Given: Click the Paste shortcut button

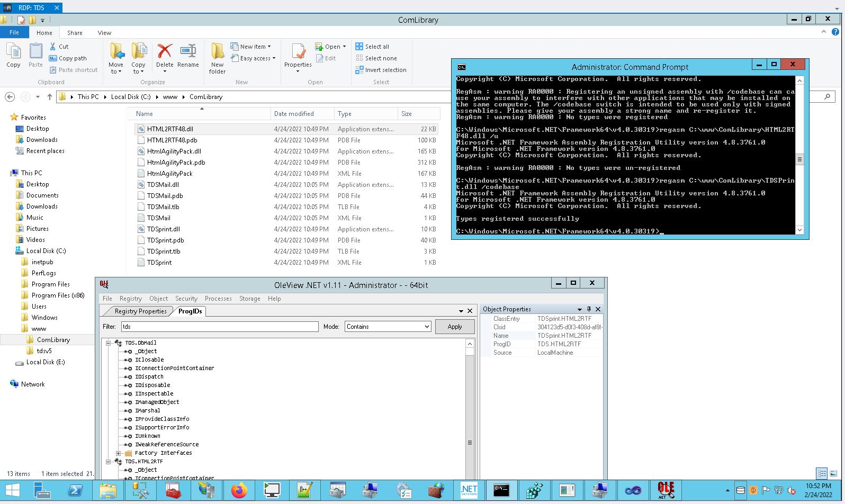Looking at the screenshot, I should 74,70.
